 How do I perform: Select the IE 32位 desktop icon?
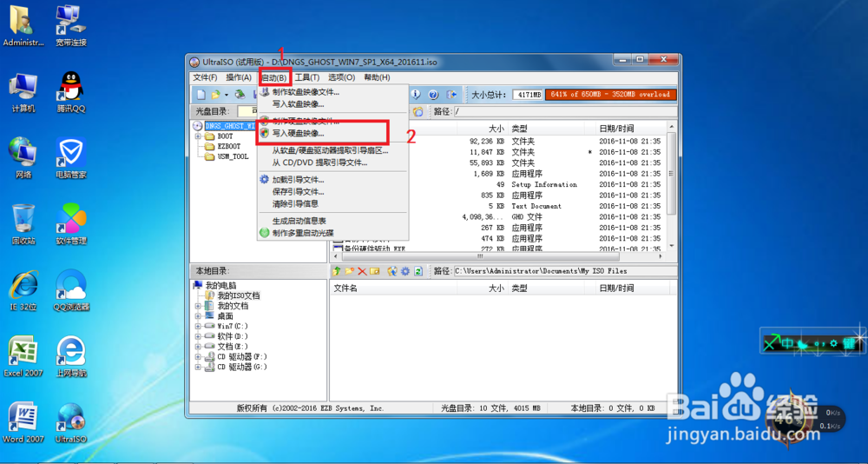pos(23,290)
